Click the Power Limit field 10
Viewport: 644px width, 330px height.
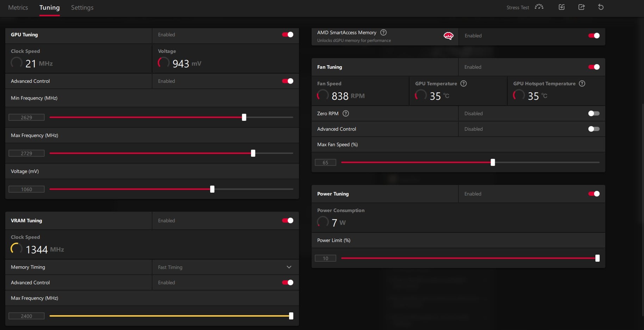pos(325,258)
